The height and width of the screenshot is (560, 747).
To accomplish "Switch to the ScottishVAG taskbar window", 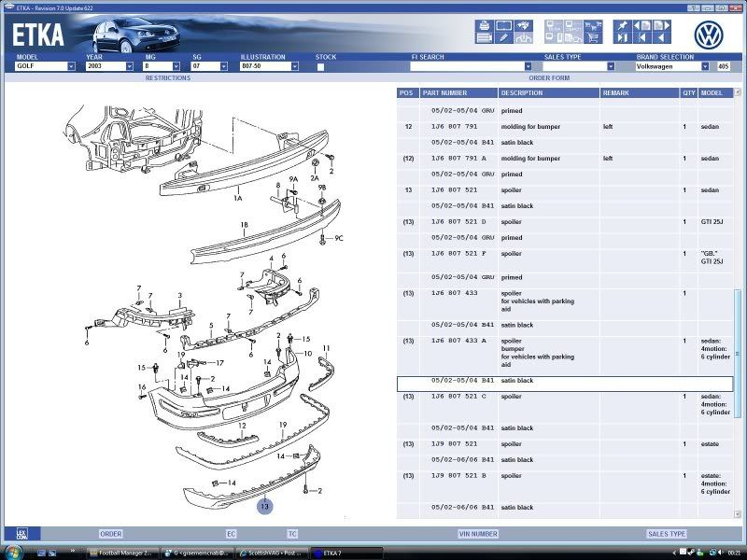I will coord(273,553).
